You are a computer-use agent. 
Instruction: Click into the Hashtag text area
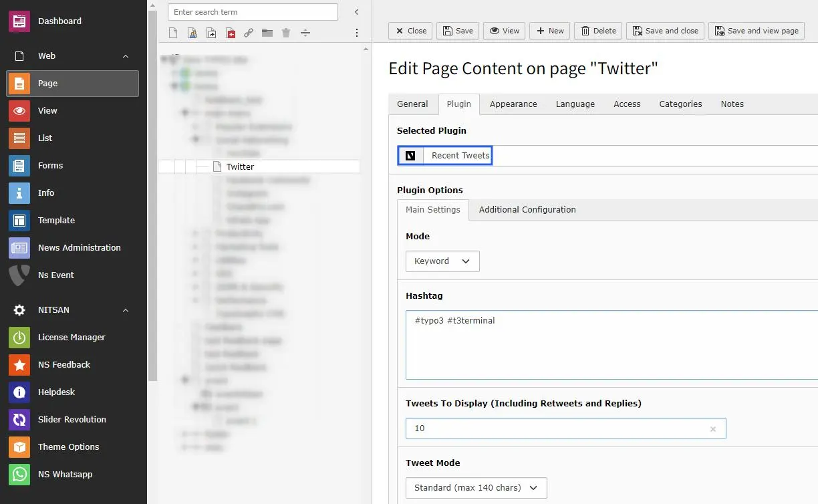[611, 345]
